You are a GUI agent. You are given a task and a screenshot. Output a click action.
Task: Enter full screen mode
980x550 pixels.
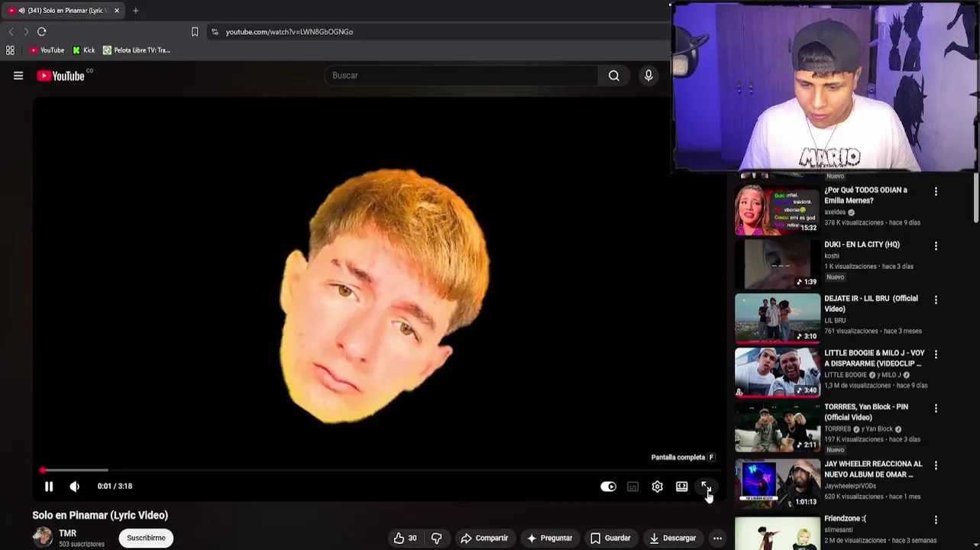click(x=706, y=487)
